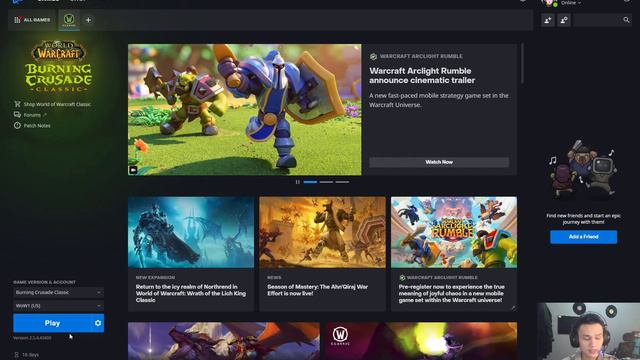Click the add friend icon in the friends bar
The image size is (640, 360).
[548, 20]
